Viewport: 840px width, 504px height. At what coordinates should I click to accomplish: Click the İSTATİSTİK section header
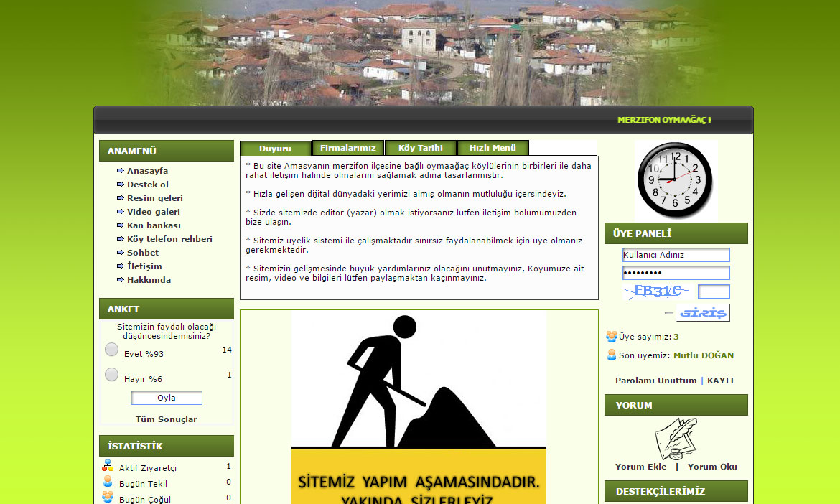[x=167, y=446]
